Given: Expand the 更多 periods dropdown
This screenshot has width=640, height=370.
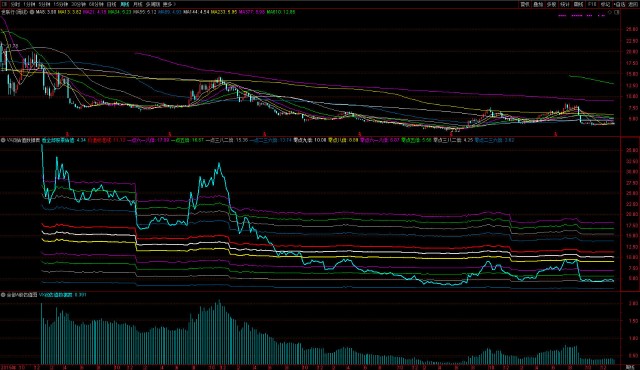Looking at the screenshot, I should [169, 4].
